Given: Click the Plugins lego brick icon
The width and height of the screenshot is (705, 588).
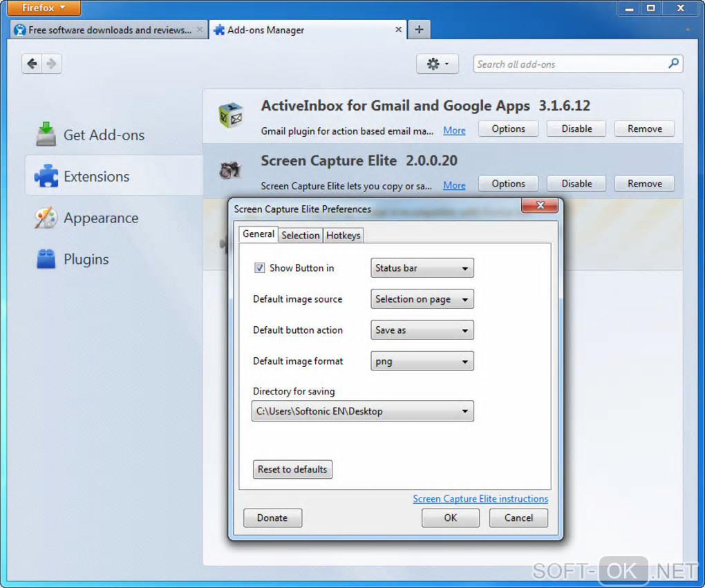Looking at the screenshot, I should point(46,259).
